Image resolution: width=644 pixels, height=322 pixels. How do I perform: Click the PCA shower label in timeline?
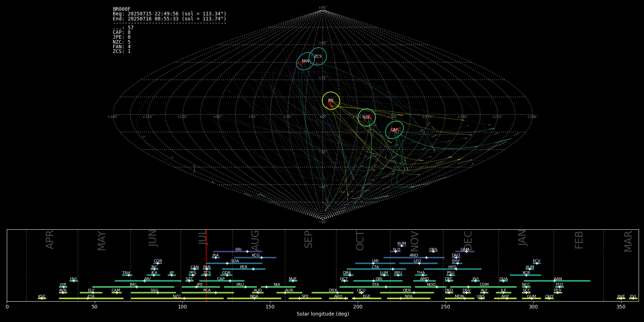pyautogui.click(x=207, y=291)
